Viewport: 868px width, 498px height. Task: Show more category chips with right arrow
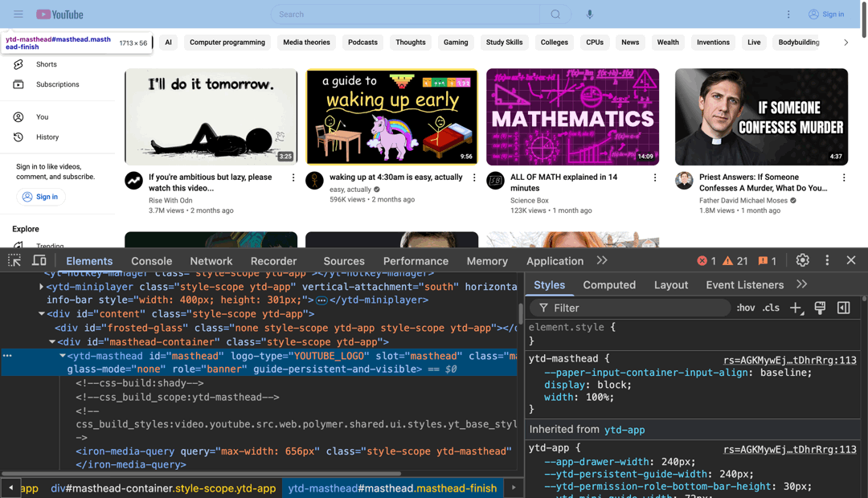[845, 43]
